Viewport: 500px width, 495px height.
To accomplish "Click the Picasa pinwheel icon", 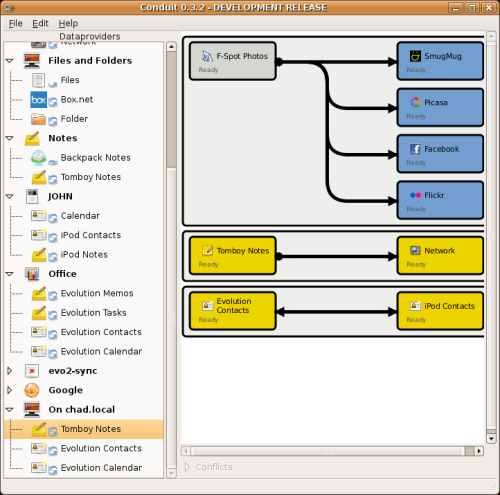I will point(415,102).
